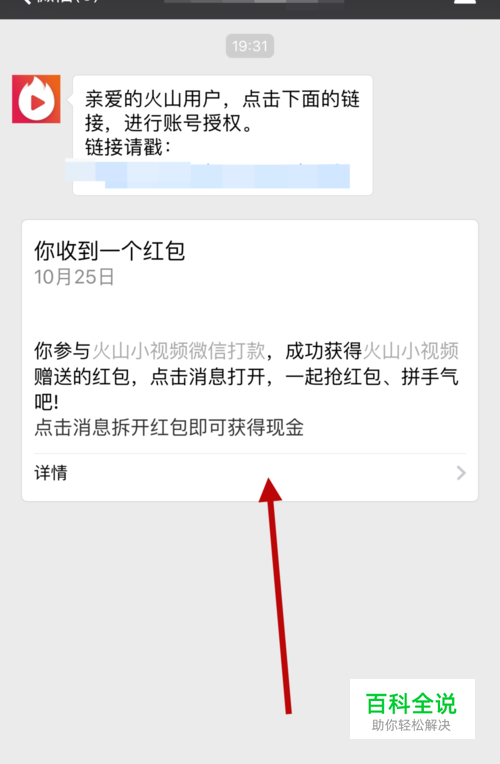Open the contact profile icon at top right
The image size is (500, 764).
click(464, 2)
